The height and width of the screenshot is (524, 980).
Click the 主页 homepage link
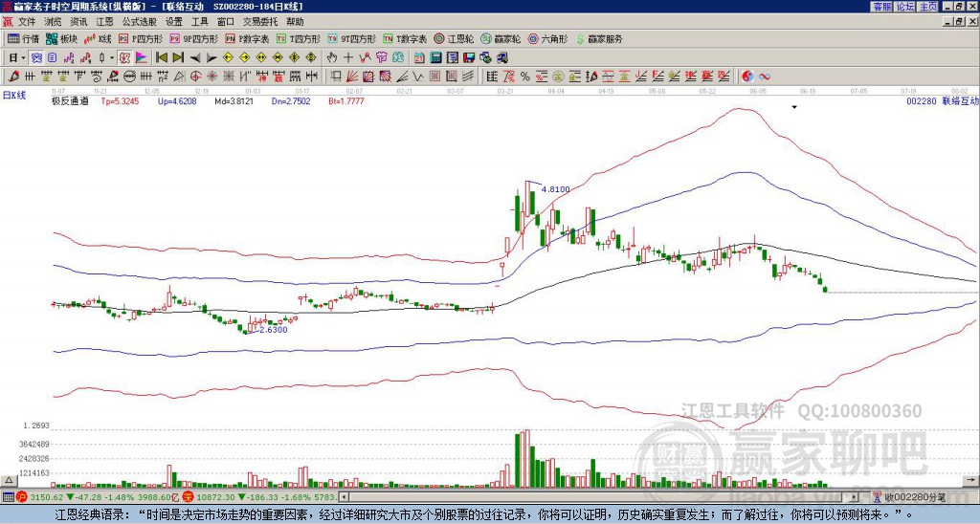[x=927, y=7]
